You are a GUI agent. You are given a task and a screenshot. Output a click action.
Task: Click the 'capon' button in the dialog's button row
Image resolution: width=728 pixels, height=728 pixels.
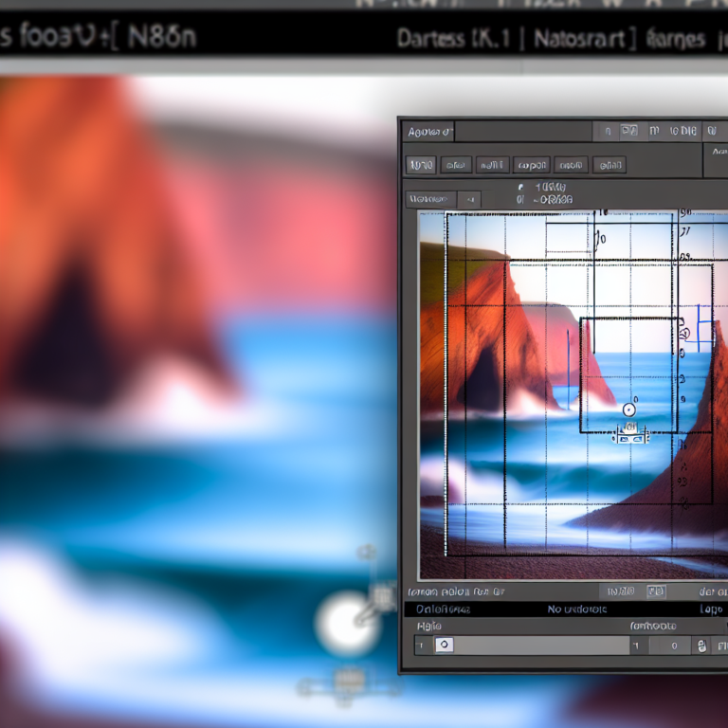[532, 165]
